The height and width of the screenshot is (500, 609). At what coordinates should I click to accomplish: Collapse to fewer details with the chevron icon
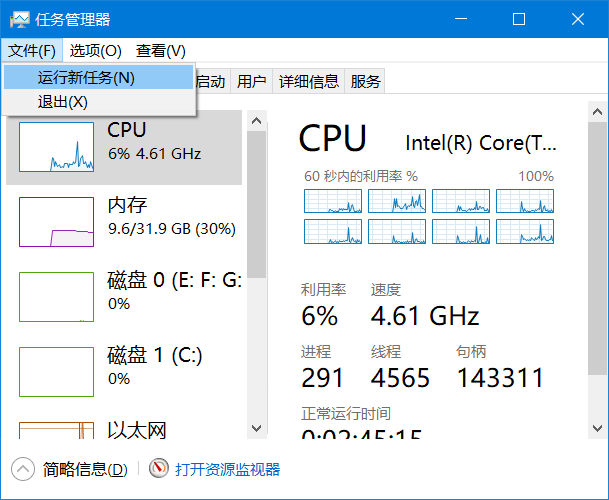23,468
